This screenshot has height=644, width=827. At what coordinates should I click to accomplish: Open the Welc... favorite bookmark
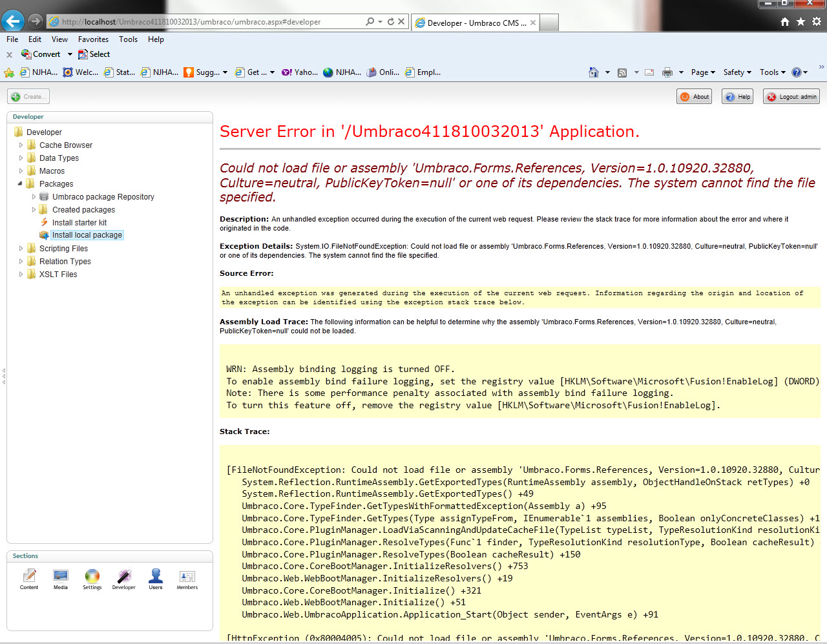pyautogui.click(x=81, y=72)
